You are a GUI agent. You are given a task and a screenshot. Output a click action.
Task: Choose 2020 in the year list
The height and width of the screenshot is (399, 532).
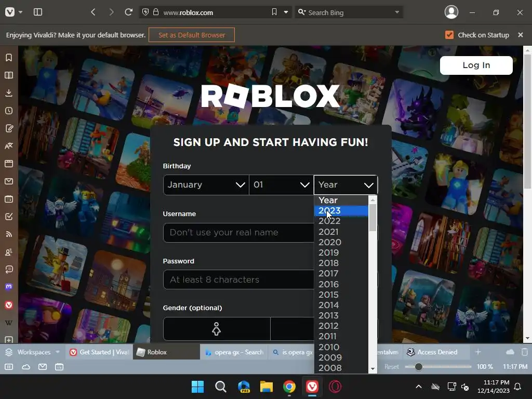341,242
